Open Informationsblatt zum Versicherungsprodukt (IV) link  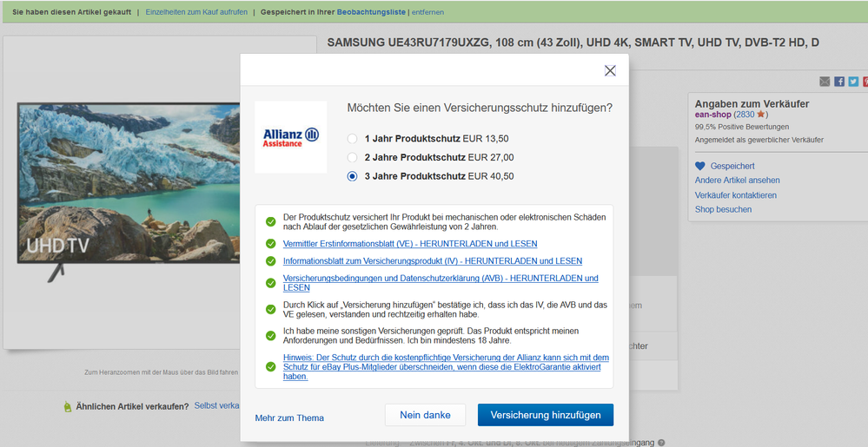coord(433,261)
